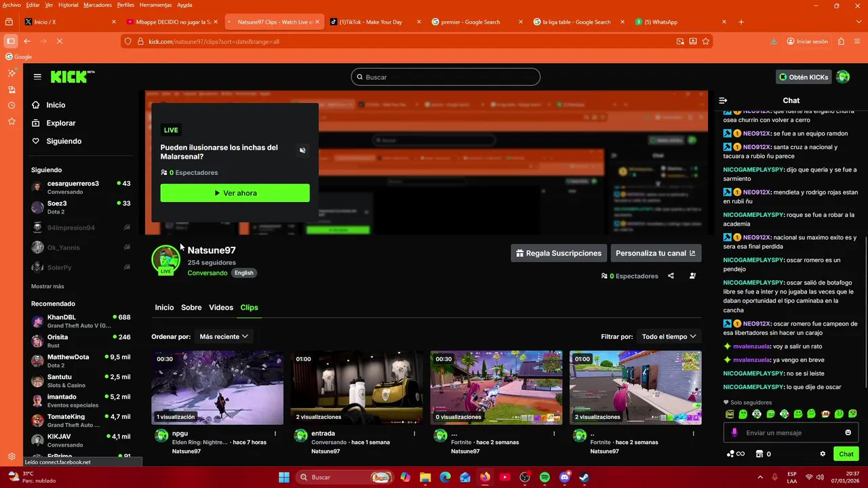Screen dimensions: 868x488
Task: Open a new browser tab
Action: pos(741,22)
